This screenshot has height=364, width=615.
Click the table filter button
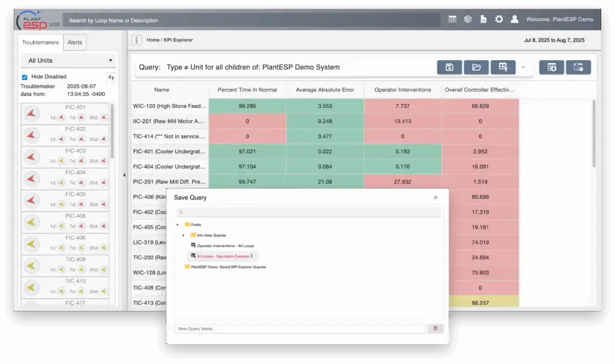click(x=503, y=67)
